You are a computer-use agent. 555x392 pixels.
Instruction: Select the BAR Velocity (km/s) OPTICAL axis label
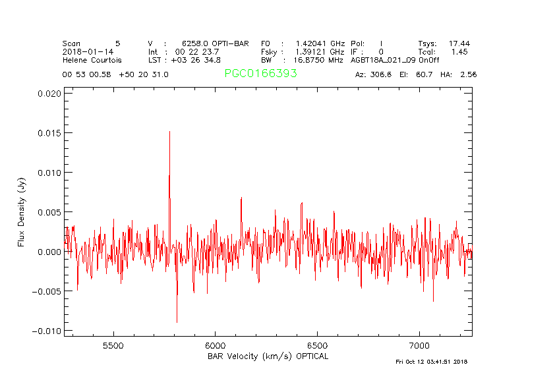(268, 356)
